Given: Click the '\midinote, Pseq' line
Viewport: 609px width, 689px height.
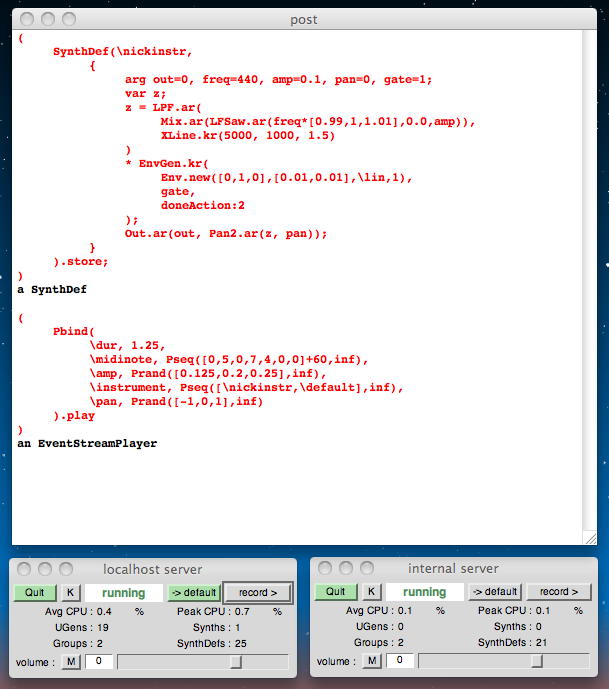Looking at the screenshot, I should [x=229, y=360].
